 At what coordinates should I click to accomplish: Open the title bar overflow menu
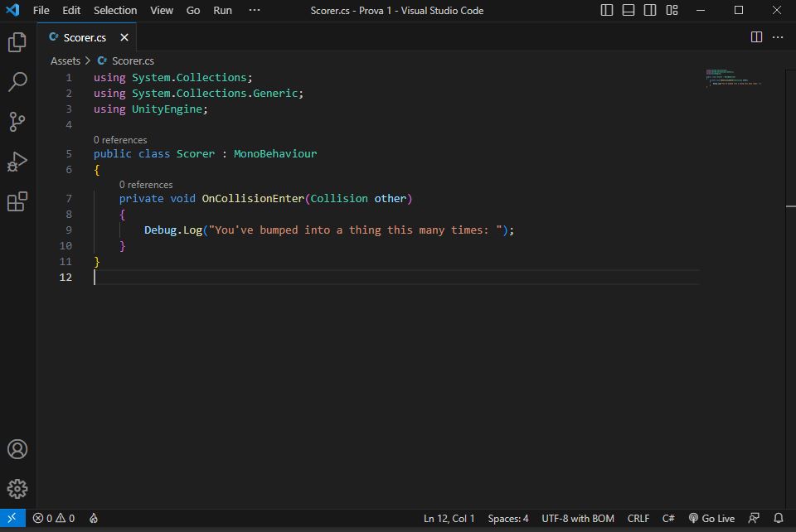(254, 10)
